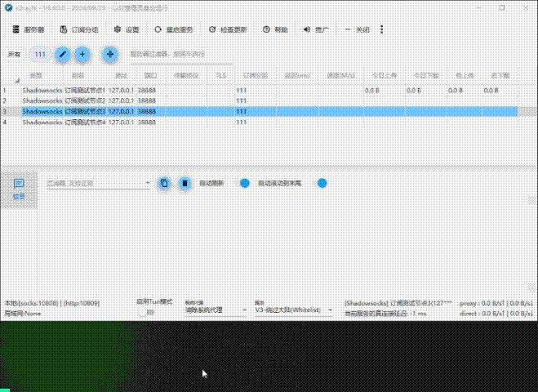Click the Promotion (推广) speaker item
The height and width of the screenshot is (392, 538).
click(316, 30)
